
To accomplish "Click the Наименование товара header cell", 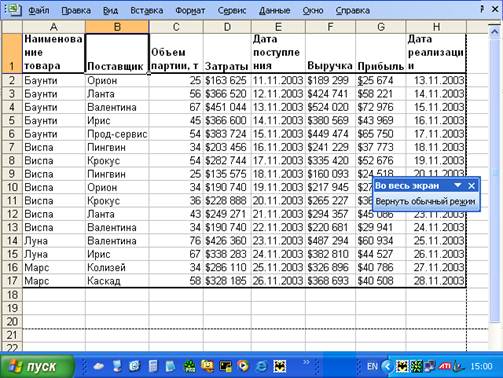I will [x=54, y=53].
